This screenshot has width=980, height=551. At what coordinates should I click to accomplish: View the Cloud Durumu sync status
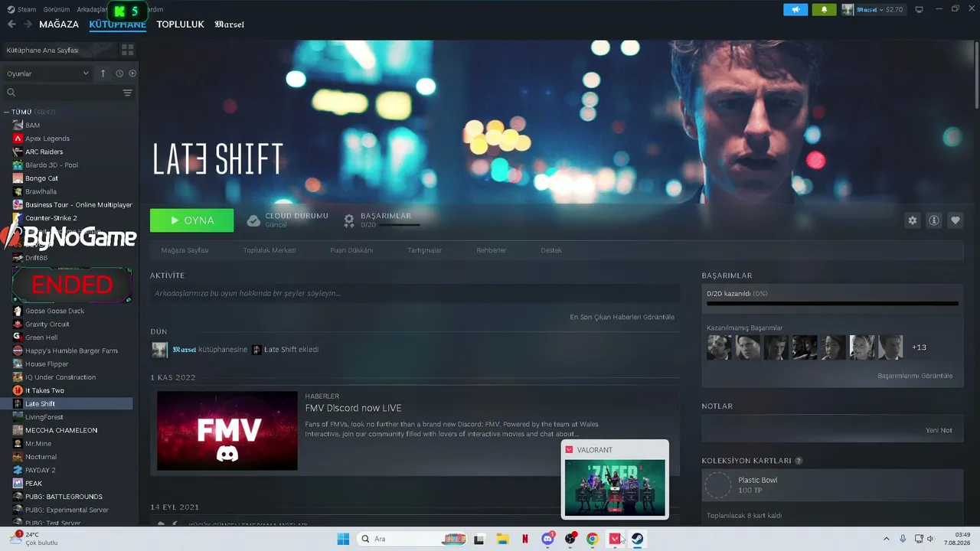tap(287, 220)
